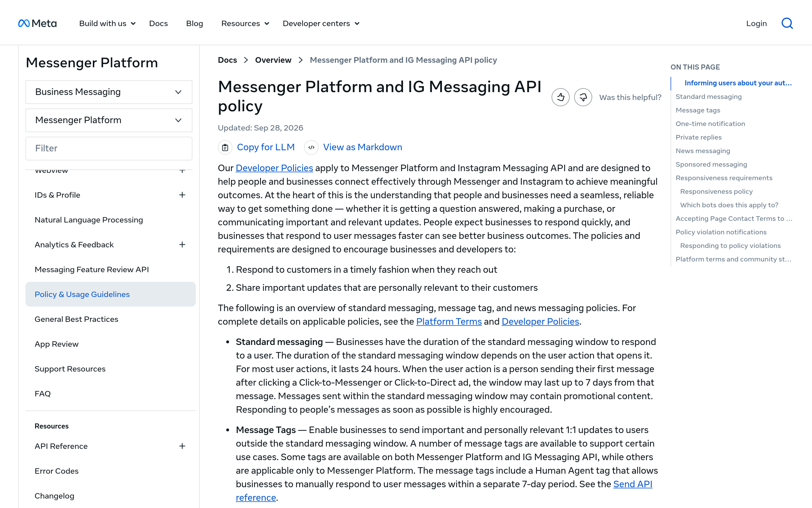Open the Developer centers menu

(x=321, y=23)
